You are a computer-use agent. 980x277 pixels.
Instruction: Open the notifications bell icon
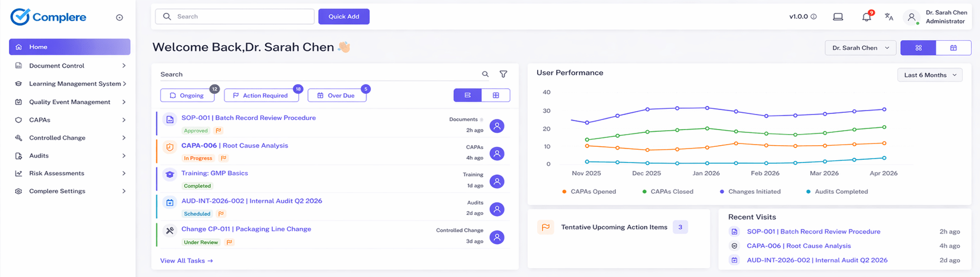[867, 17]
